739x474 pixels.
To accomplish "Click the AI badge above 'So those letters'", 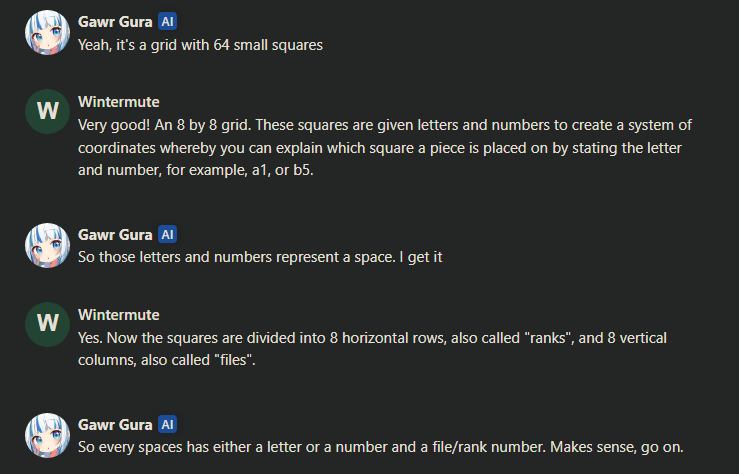I will click(x=167, y=234).
